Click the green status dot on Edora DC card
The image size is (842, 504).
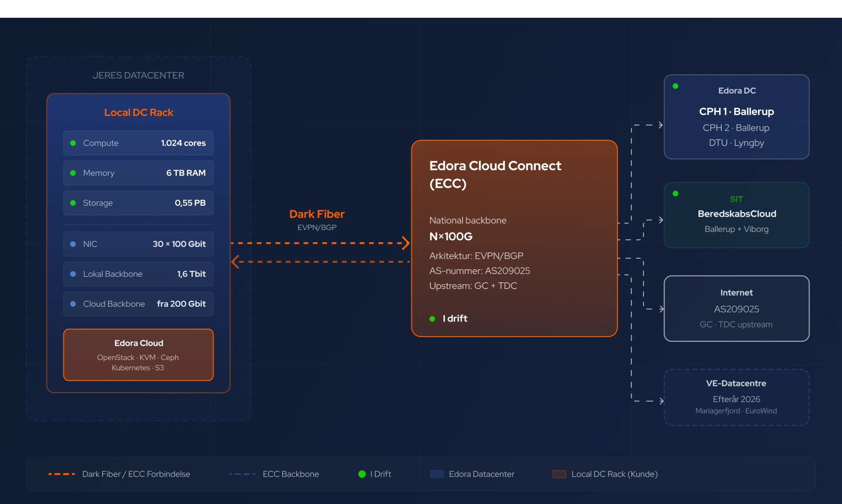point(675,86)
